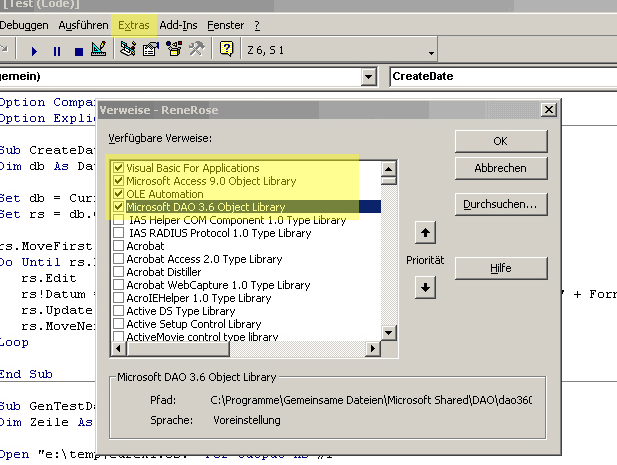Viewport: 617px width, 465px height.
Task: Check the Acrobat Distiller reference
Action: (119, 272)
